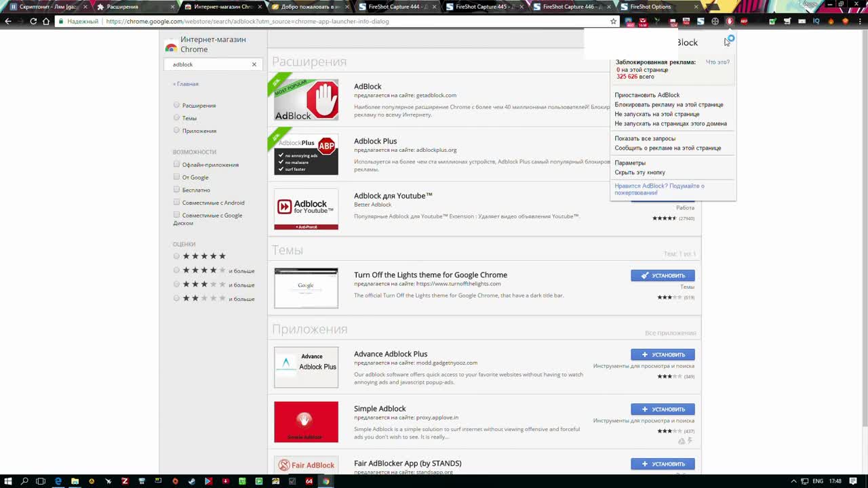Select Не запускать на этой странице
The image size is (868, 488).
[x=656, y=114]
